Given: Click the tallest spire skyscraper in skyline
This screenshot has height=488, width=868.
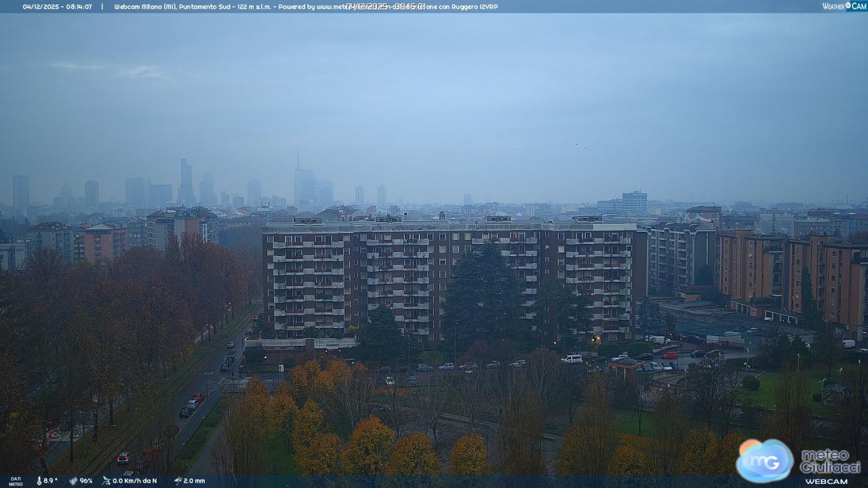Looking at the screenshot, I should (298, 180).
